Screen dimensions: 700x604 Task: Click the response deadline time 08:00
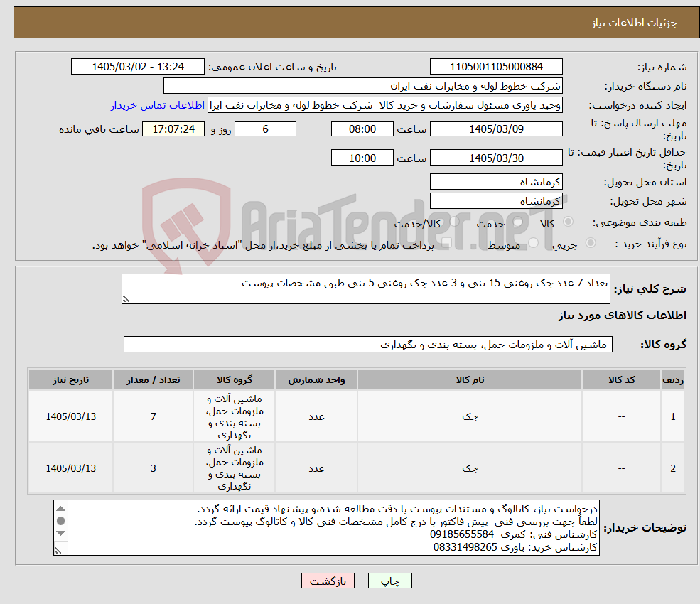(362, 129)
